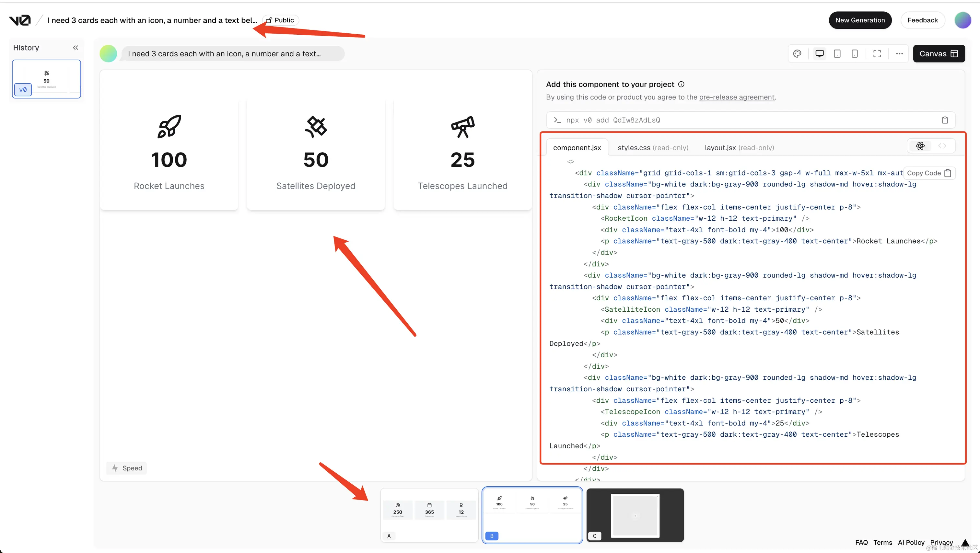Open the user avatar menu
The height and width of the screenshot is (553, 980).
pyautogui.click(x=963, y=20)
